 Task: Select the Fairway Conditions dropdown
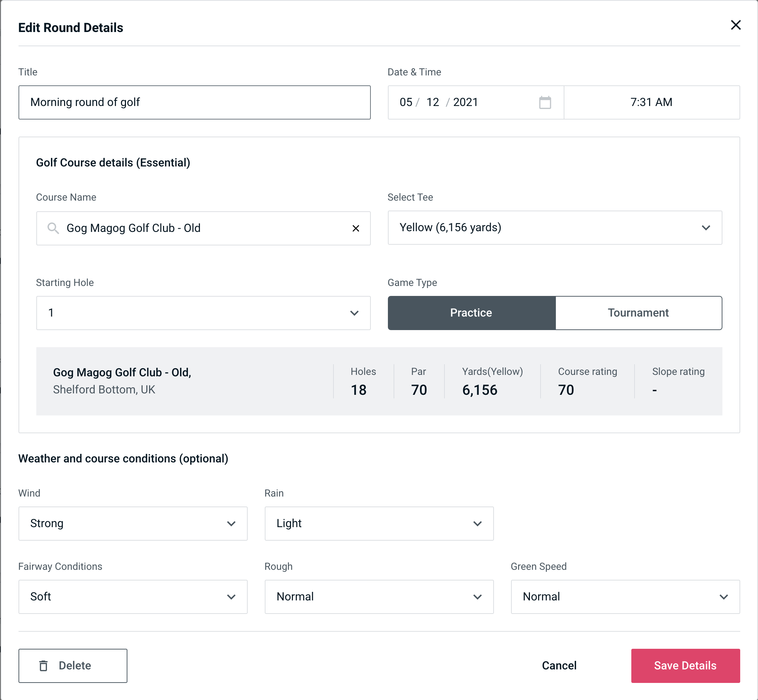(x=132, y=596)
